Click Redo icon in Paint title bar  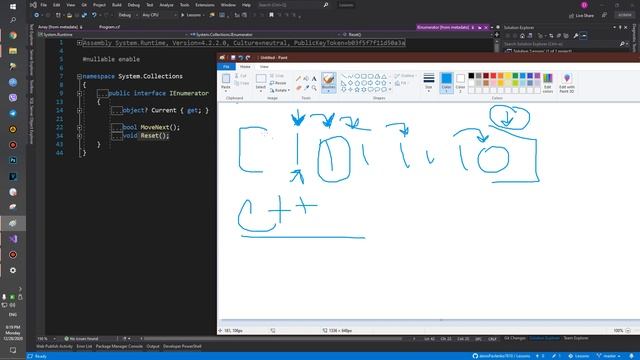pos(248,58)
